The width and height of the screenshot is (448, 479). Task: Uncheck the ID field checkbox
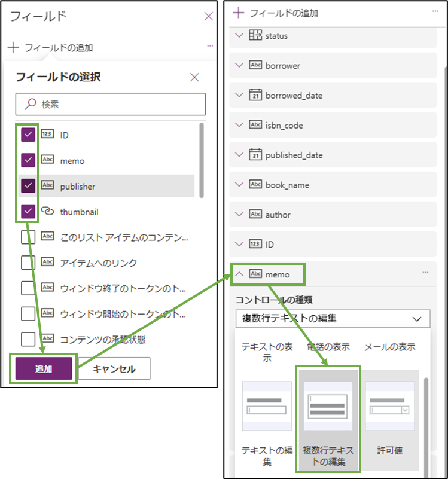tap(28, 135)
